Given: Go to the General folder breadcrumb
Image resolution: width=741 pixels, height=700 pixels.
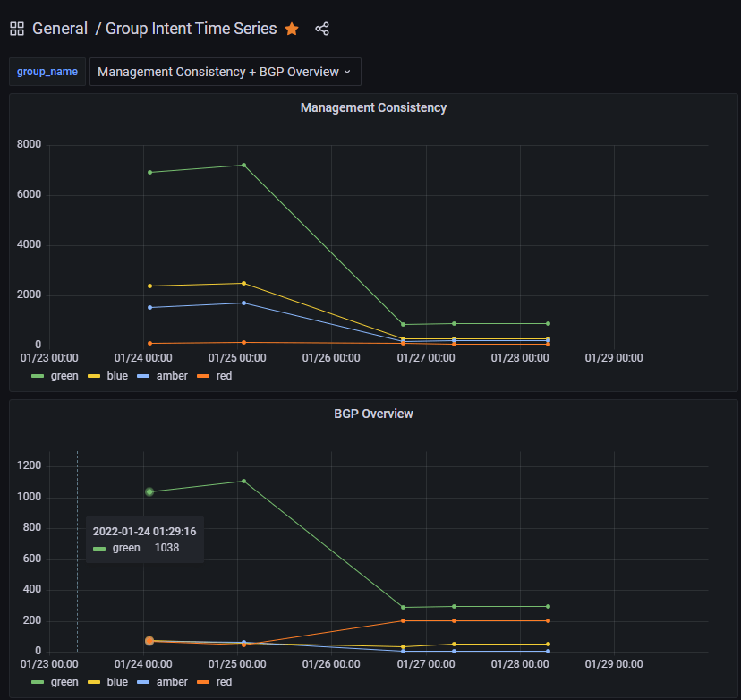Looking at the screenshot, I should pyautogui.click(x=59, y=29).
